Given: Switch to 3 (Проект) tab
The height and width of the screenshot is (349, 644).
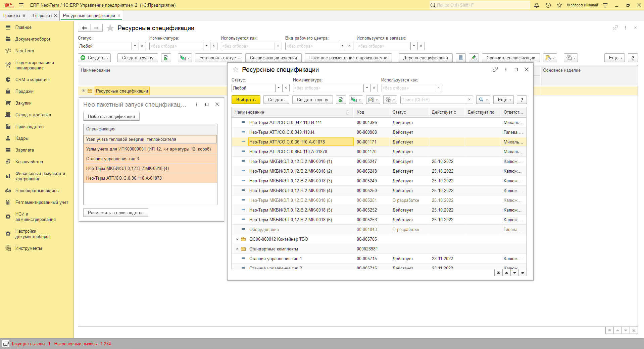Looking at the screenshot, I should pyautogui.click(x=41, y=15).
